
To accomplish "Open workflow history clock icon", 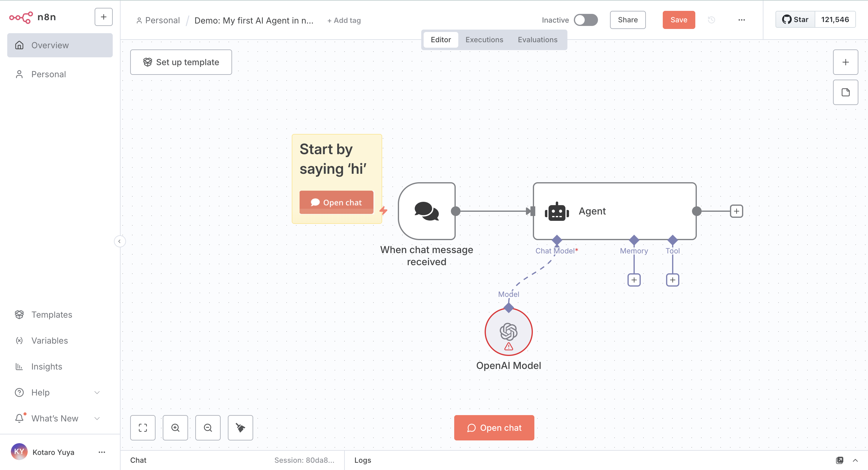I will tap(711, 20).
